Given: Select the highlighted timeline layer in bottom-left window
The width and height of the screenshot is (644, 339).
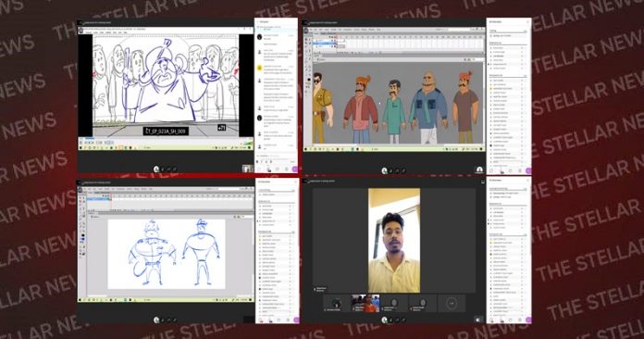Looking at the screenshot, I should (x=97, y=199).
